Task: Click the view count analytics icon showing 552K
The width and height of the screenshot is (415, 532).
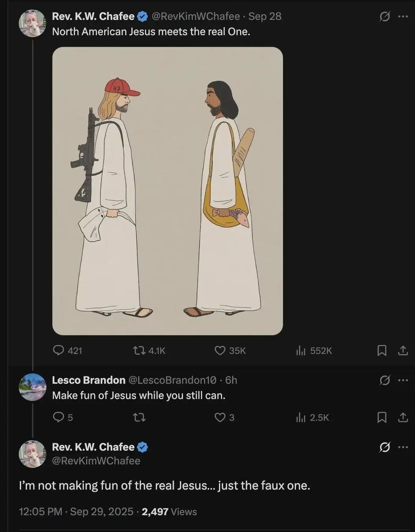Action: pyautogui.click(x=301, y=351)
